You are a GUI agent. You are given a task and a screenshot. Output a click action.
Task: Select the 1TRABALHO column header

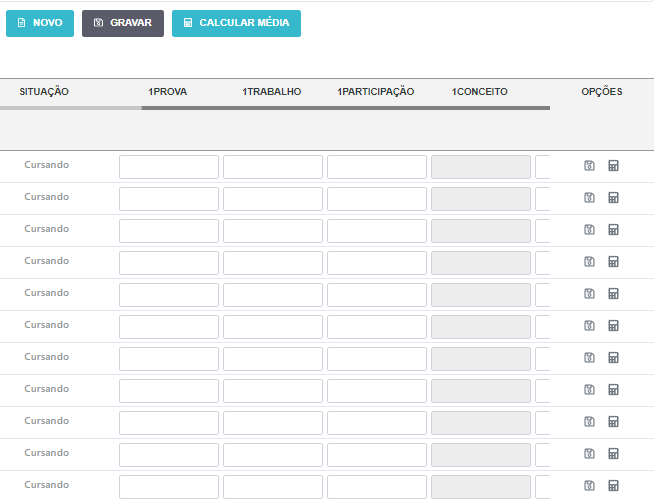pos(272,92)
